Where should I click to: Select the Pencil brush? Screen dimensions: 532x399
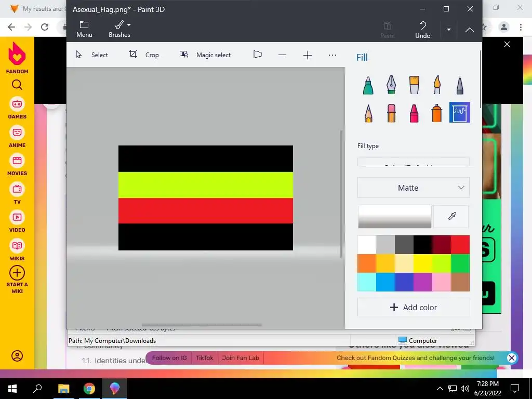point(368,113)
